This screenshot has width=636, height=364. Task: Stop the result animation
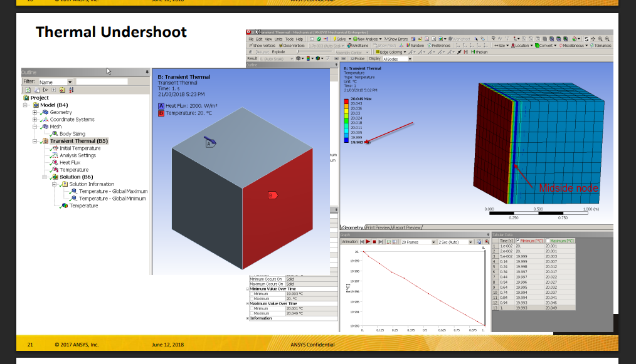point(374,242)
